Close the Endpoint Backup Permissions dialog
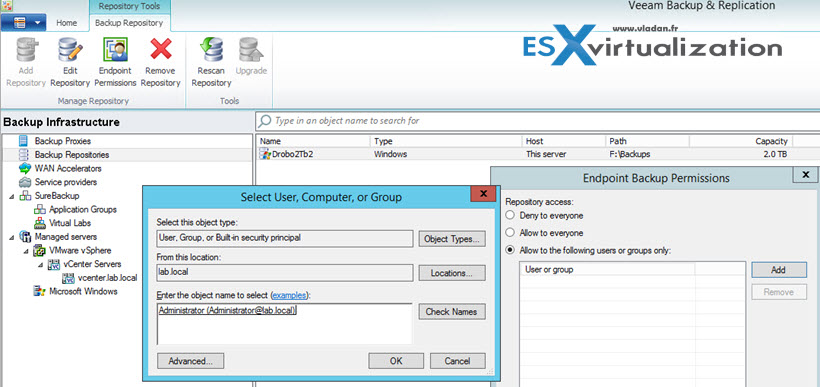The image size is (820, 387). click(x=806, y=175)
